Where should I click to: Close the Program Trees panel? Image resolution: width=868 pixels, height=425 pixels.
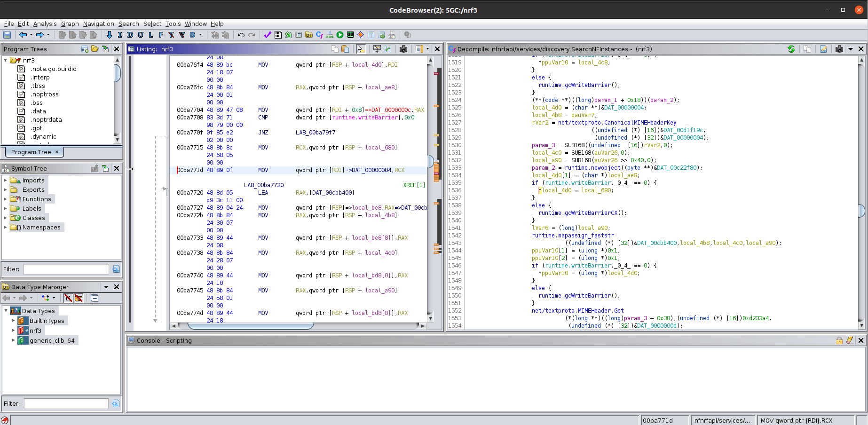coord(117,49)
